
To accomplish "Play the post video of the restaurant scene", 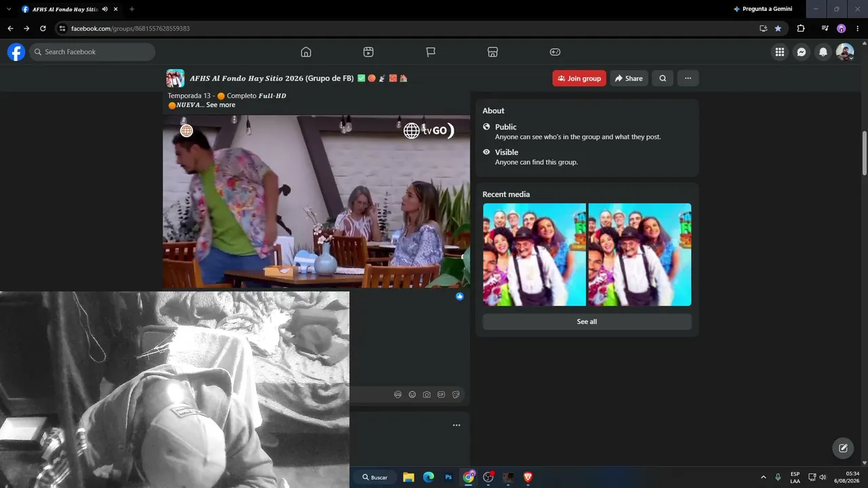I will pyautogui.click(x=316, y=202).
